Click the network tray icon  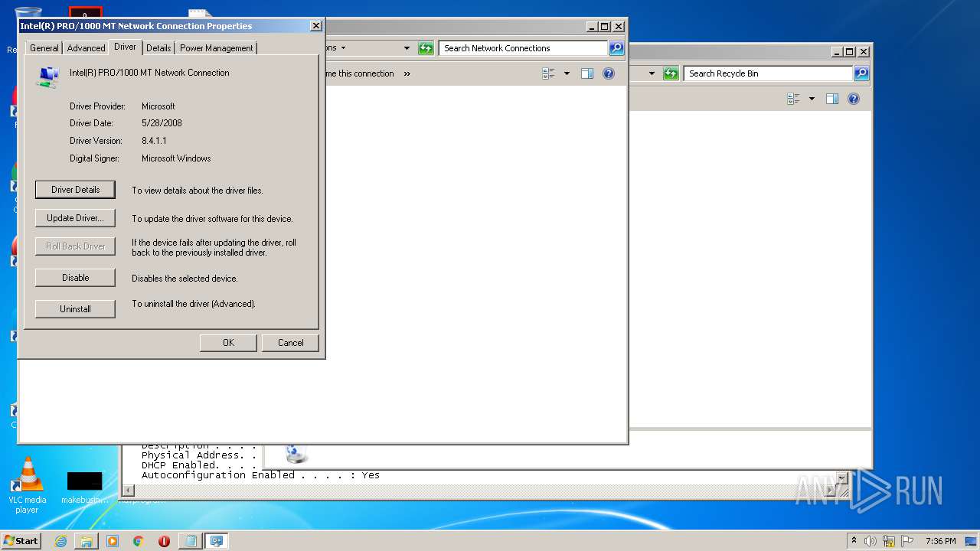tap(889, 541)
